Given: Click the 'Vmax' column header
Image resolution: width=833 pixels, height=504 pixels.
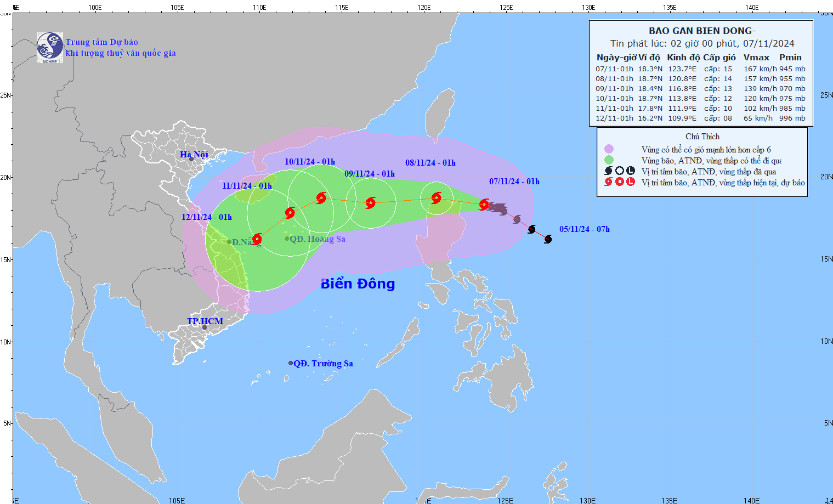Looking at the screenshot, I should tap(756, 58).
